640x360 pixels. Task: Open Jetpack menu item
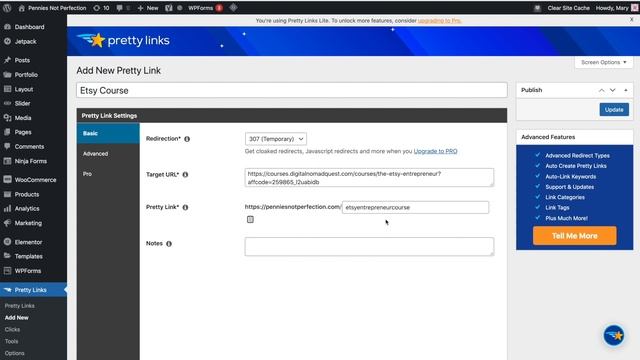tap(25, 42)
